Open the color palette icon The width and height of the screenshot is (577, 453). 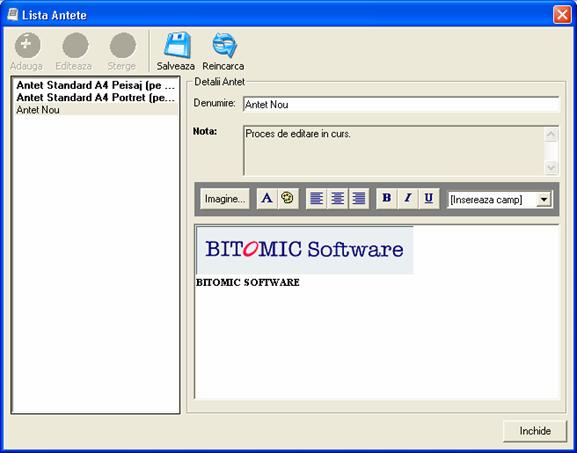tap(287, 198)
